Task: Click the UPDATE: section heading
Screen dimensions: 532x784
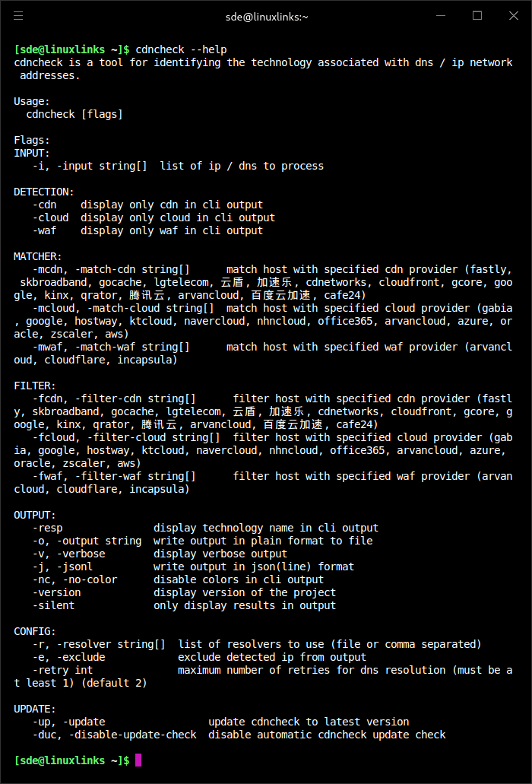Action: point(35,709)
